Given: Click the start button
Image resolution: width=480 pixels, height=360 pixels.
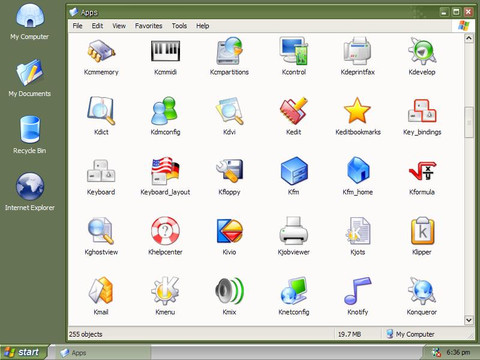Looking at the screenshot, I should 22,352.
